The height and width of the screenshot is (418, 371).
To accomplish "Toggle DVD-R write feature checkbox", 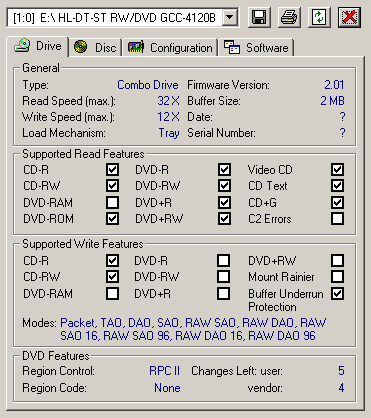I will [223, 260].
